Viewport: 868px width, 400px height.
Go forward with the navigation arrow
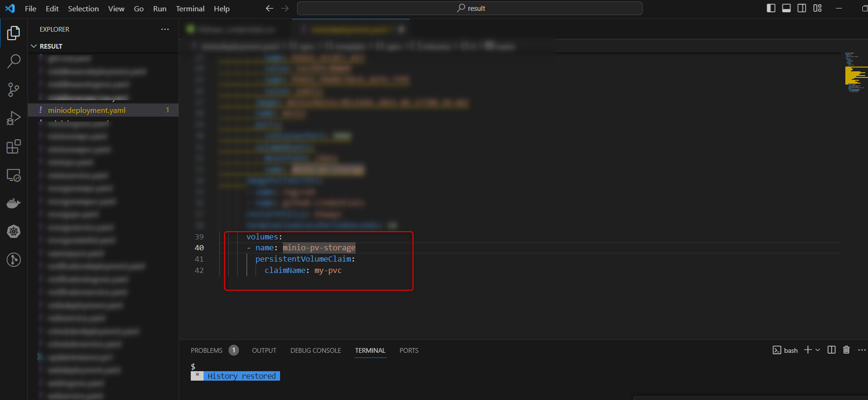[285, 9]
